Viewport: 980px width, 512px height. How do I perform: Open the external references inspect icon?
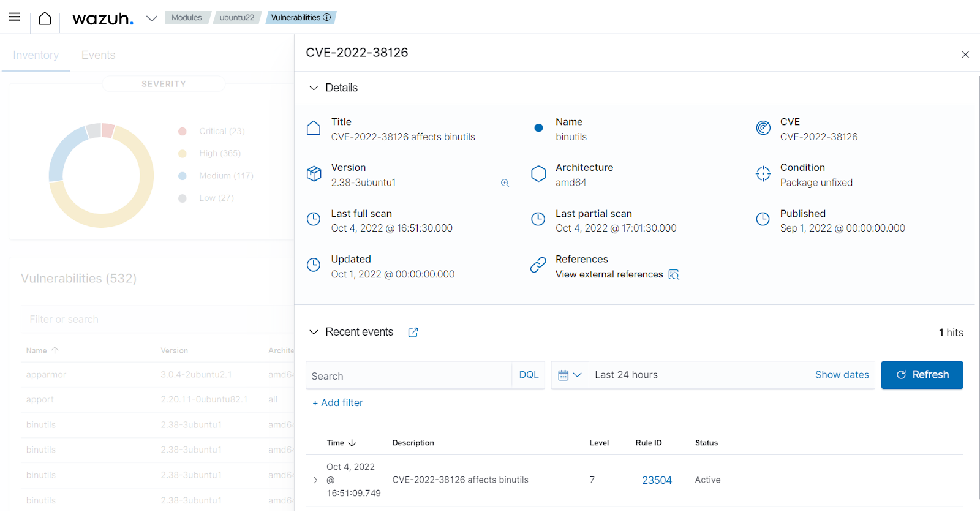coord(674,274)
